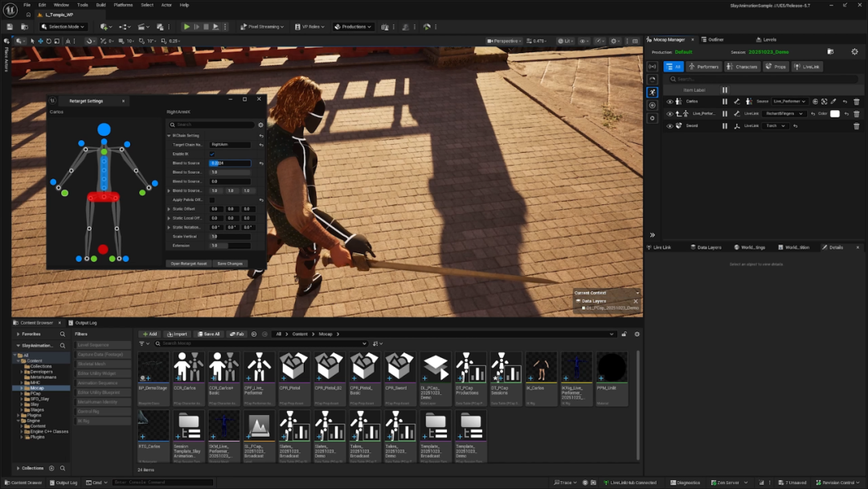The image size is (868, 489).
Task: Check the Apply Pelvis Offset checkbox
Action: [x=212, y=199]
